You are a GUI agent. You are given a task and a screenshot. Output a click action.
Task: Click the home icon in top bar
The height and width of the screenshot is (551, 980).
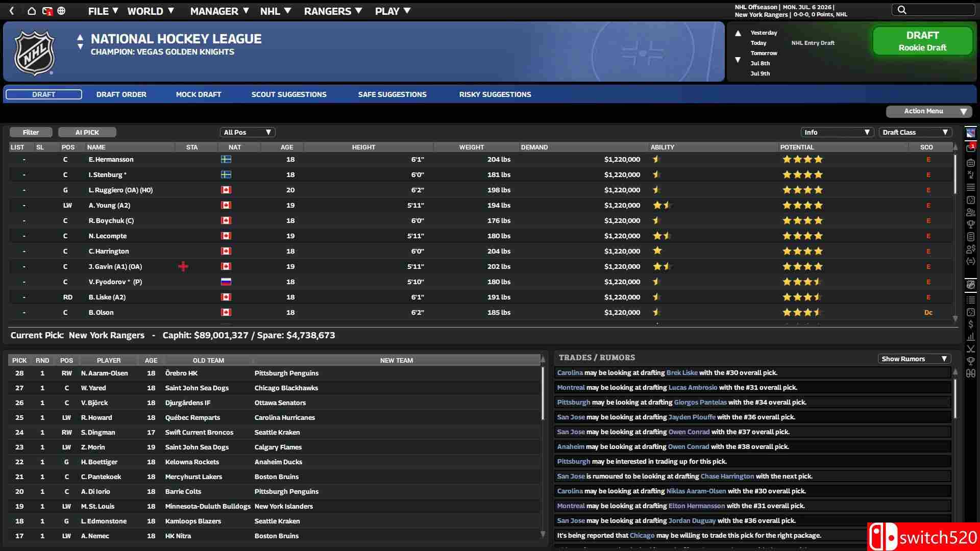31,10
